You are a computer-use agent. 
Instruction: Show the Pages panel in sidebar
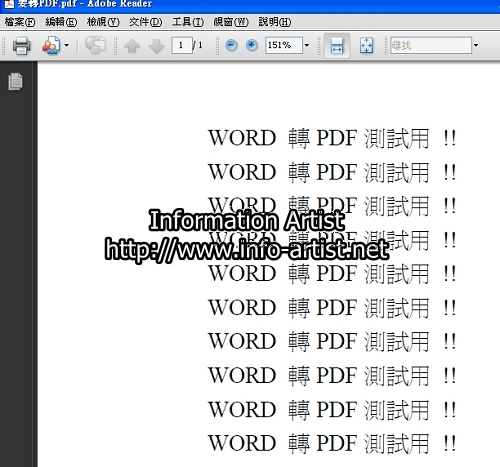(15, 81)
